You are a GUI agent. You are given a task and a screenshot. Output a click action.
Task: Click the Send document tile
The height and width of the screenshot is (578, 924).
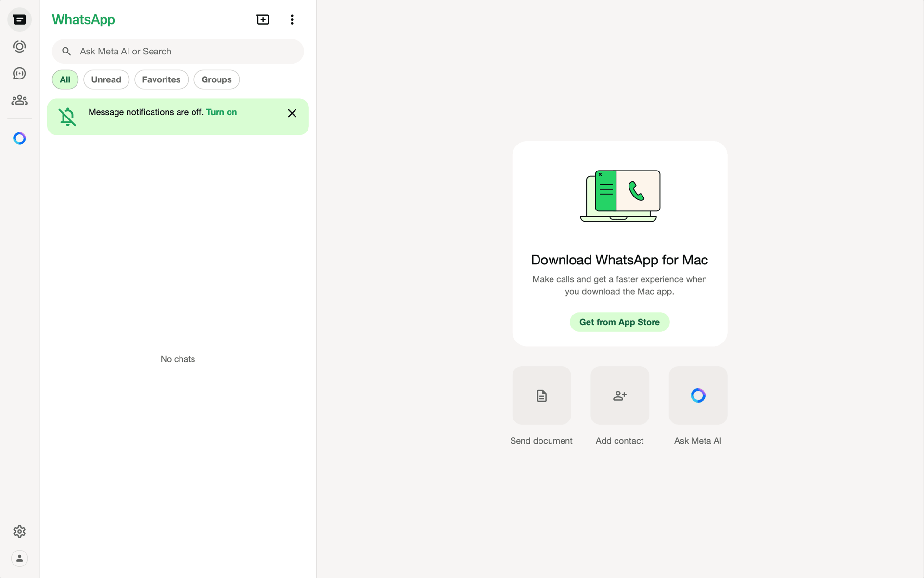[x=541, y=395]
